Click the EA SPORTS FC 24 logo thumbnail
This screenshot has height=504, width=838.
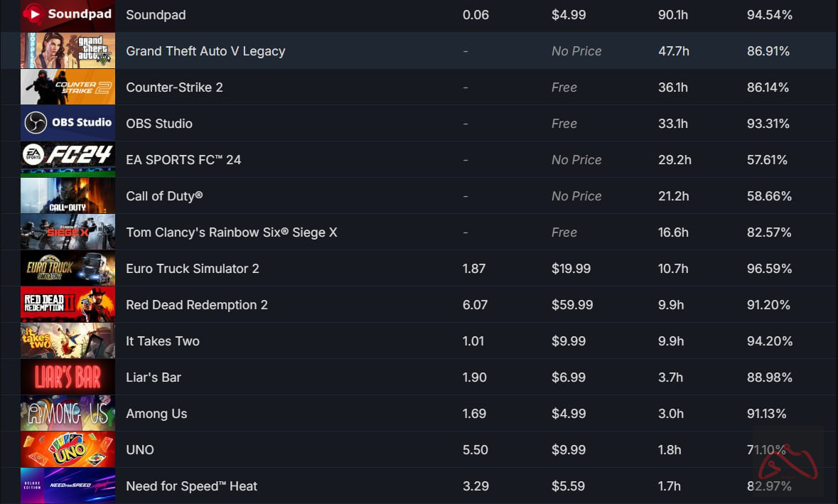coord(68,160)
